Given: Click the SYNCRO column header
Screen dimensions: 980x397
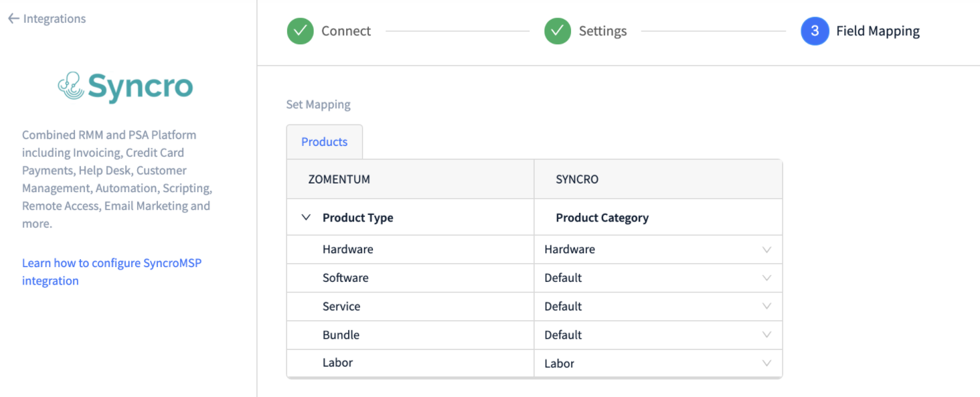Looking at the screenshot, I should pyautogui.click(x=577, y=179).
